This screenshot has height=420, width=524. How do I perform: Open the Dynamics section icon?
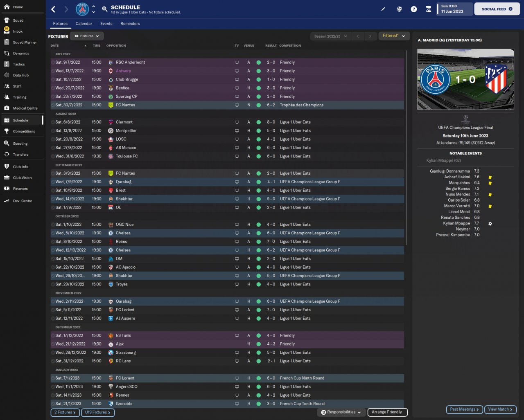(7, 53)
